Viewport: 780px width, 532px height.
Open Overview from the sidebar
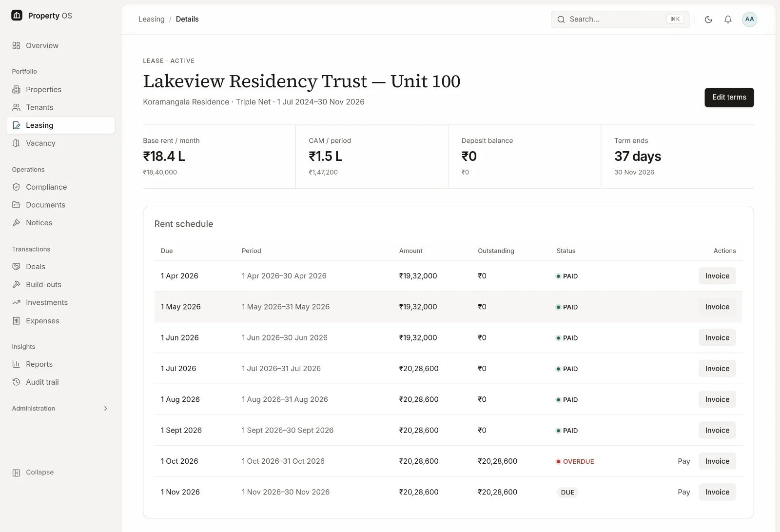coord(60,45)
